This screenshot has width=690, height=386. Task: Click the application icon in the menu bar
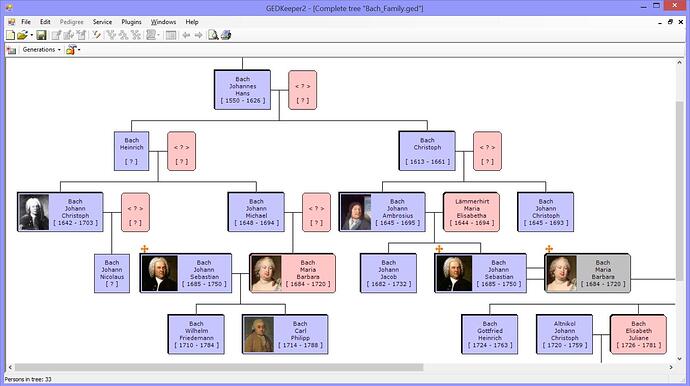[x=11, y=22]
